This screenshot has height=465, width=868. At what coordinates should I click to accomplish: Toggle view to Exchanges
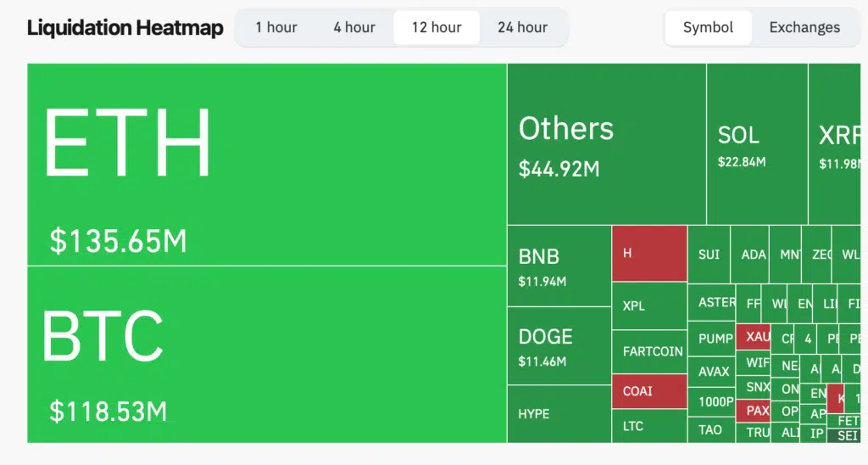click(x=804, y=27)
